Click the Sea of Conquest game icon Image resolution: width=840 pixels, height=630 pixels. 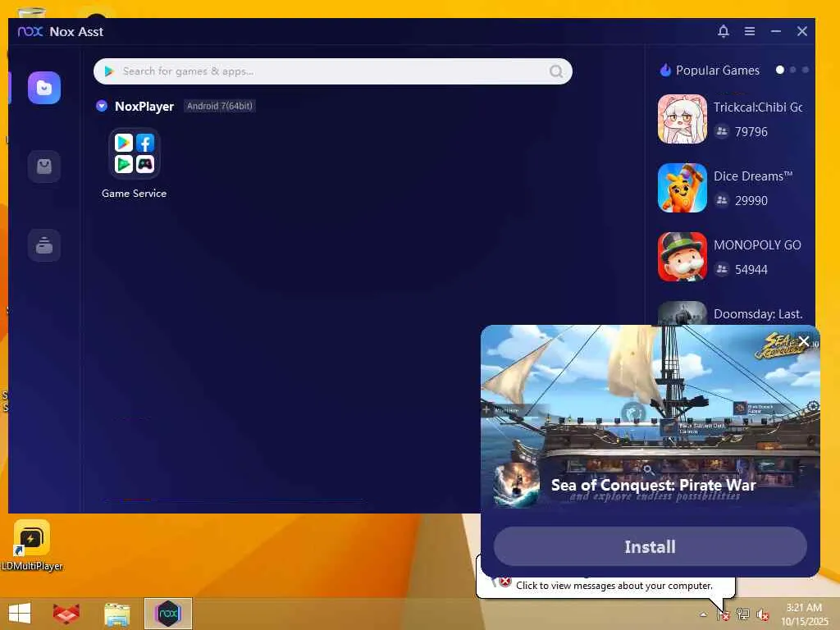pyautogui.click(x=517, y=485)
